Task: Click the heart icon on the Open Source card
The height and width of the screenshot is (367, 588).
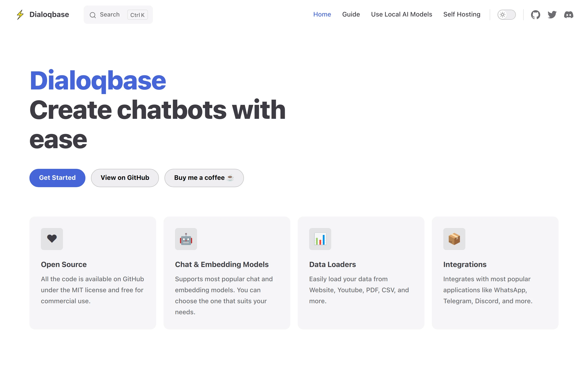Action: 52,239
